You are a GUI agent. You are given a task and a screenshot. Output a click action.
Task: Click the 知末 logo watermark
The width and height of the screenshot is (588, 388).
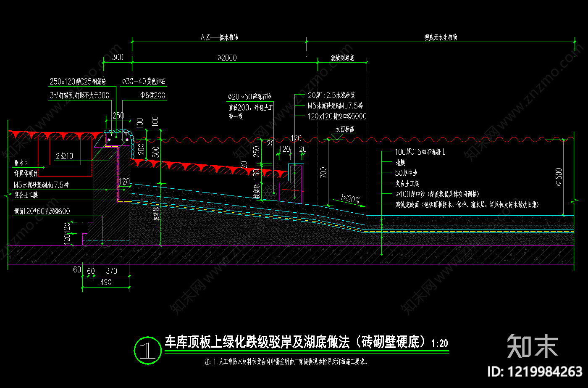533,346
